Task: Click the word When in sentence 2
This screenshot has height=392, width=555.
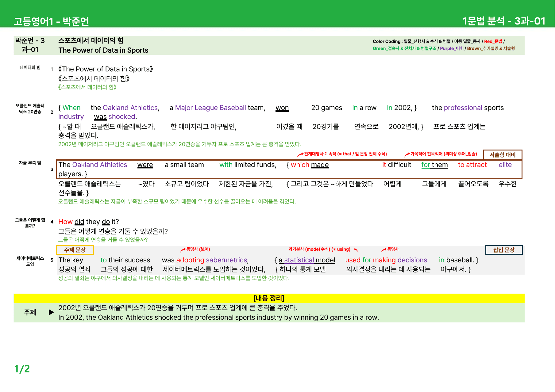Action: [71, 108]
